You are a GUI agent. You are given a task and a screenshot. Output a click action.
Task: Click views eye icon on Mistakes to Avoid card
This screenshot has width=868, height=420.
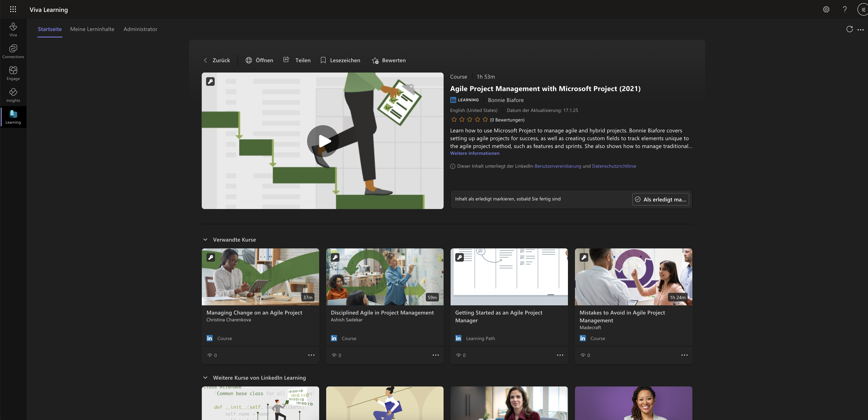coord(583,355)
